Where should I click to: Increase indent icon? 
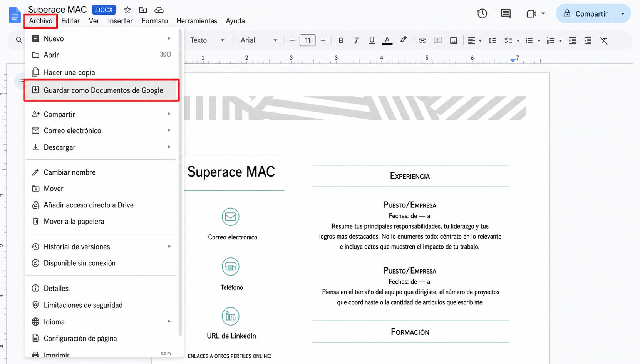pyautogui.click(x=588, y=40)
